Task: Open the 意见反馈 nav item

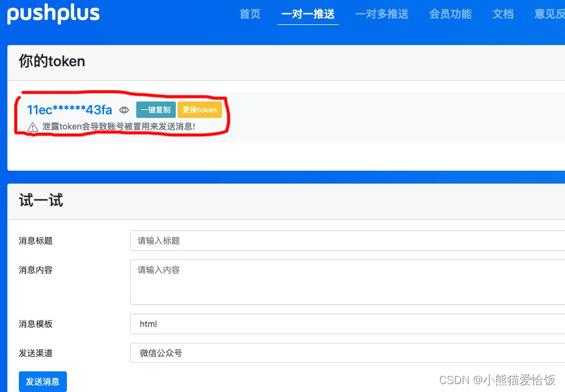Action: coord(550,14)
